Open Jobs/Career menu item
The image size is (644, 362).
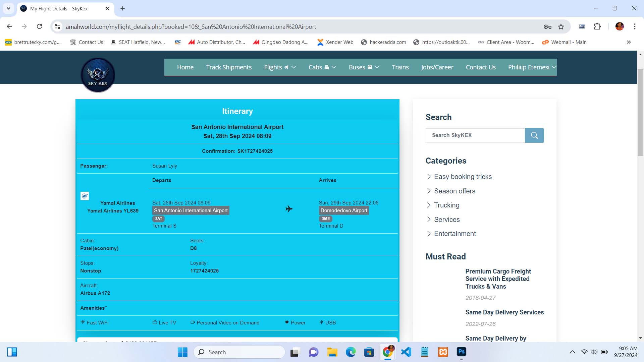[437, 67]
